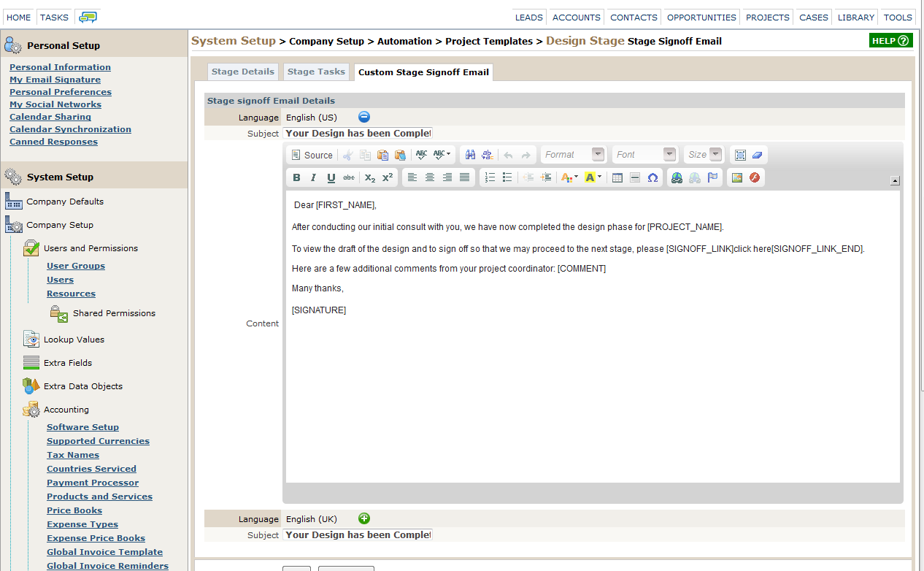This screenshot has height=571, width=924.
Task: Open Personal Information link
Action: pos(60,67)
